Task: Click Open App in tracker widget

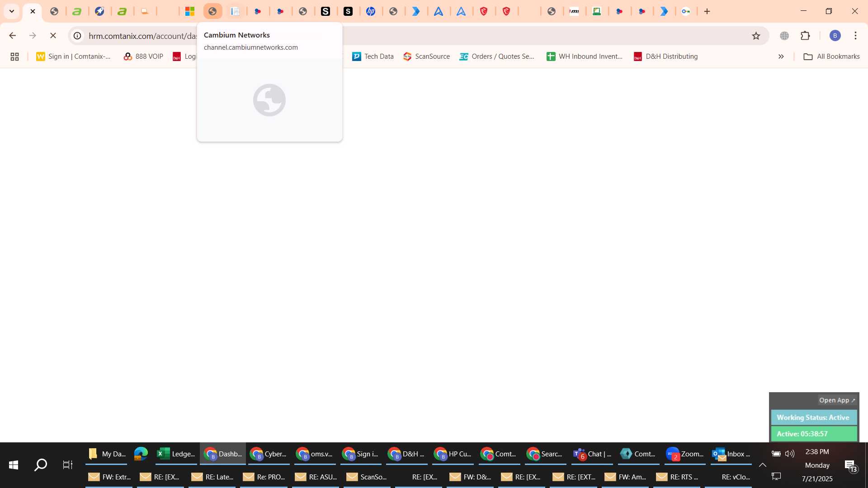Action: pyautogui.click(x=837, y=400)
